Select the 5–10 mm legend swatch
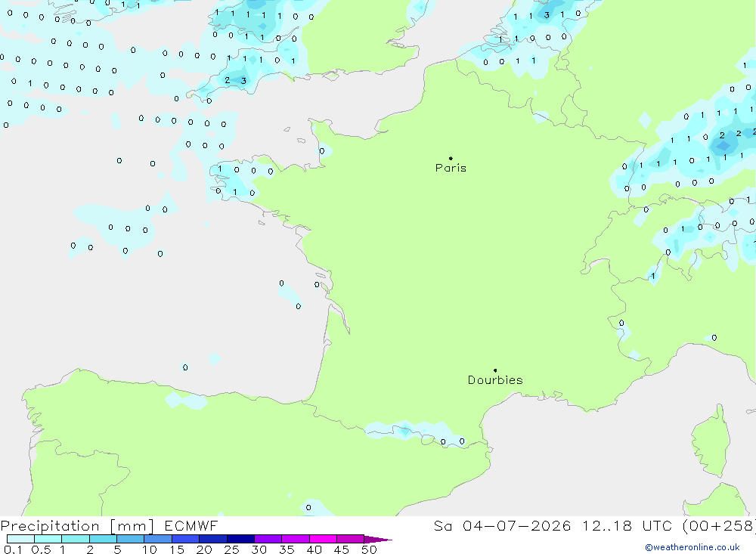756x554 pixels. (130, 539)
